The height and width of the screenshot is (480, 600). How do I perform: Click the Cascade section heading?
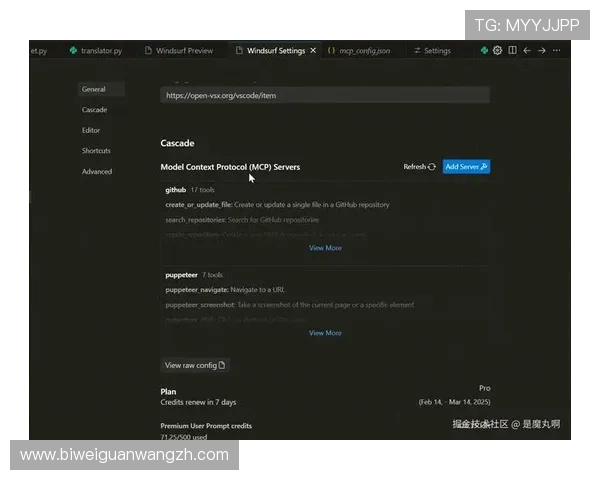tap(177, 143)
